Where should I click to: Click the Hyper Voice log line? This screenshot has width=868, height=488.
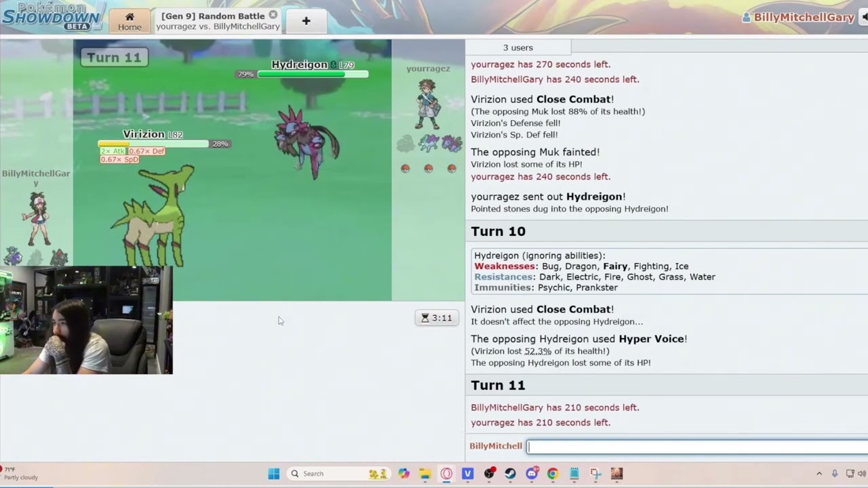point(579,339)
